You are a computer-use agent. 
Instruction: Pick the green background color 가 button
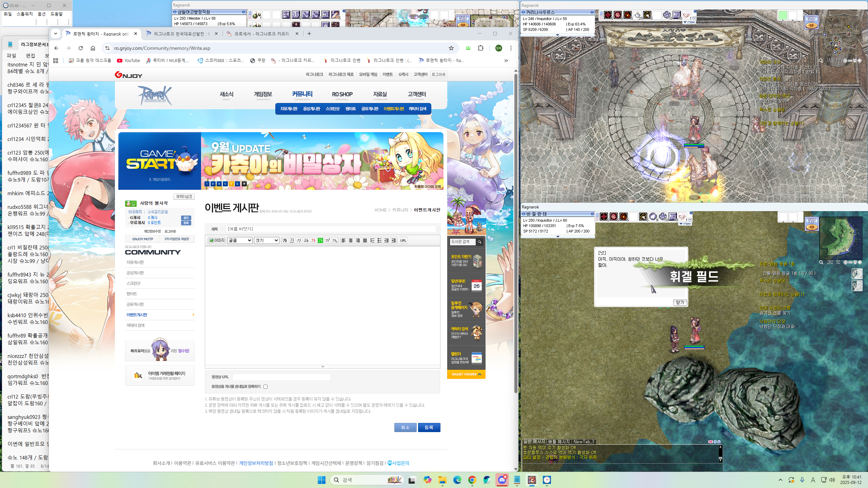(320, 240)
